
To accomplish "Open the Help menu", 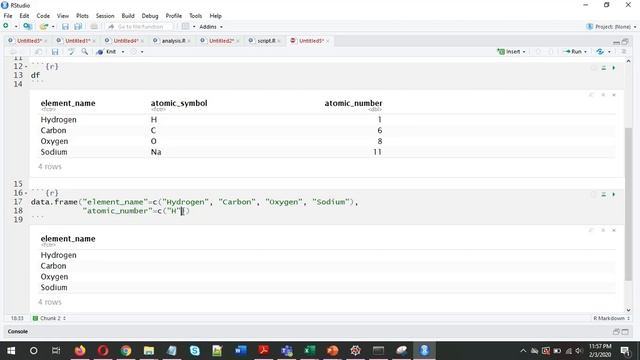I will 216,16.
